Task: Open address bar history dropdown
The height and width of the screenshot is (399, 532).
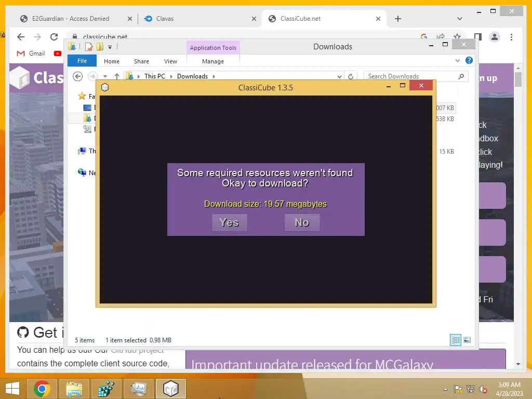Action: pos(339,77)
